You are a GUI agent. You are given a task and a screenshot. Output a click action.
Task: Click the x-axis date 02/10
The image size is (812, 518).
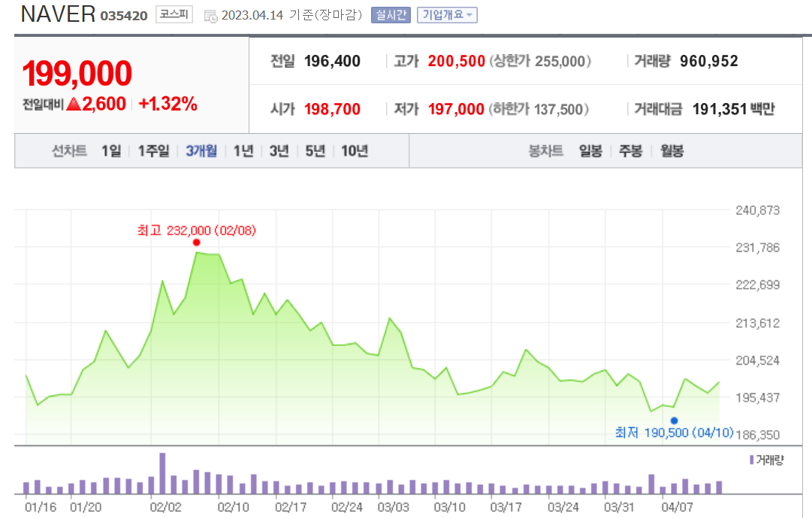[233, 507]
